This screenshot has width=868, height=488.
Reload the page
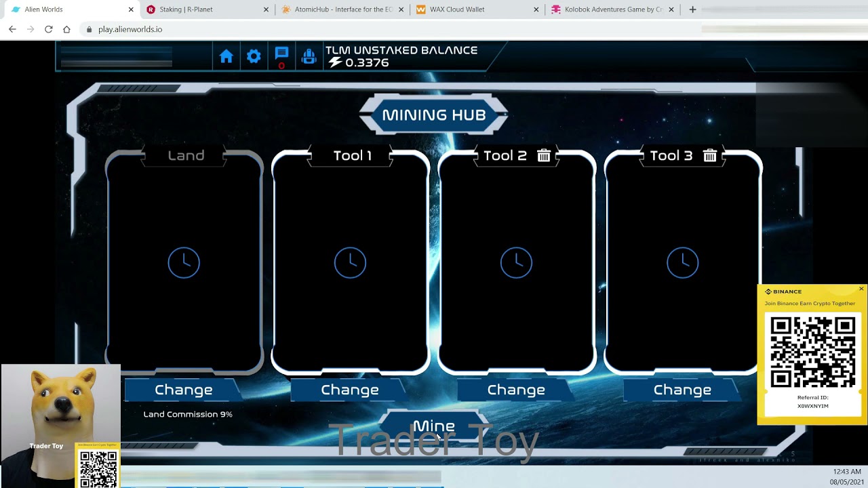pos(49,29)
